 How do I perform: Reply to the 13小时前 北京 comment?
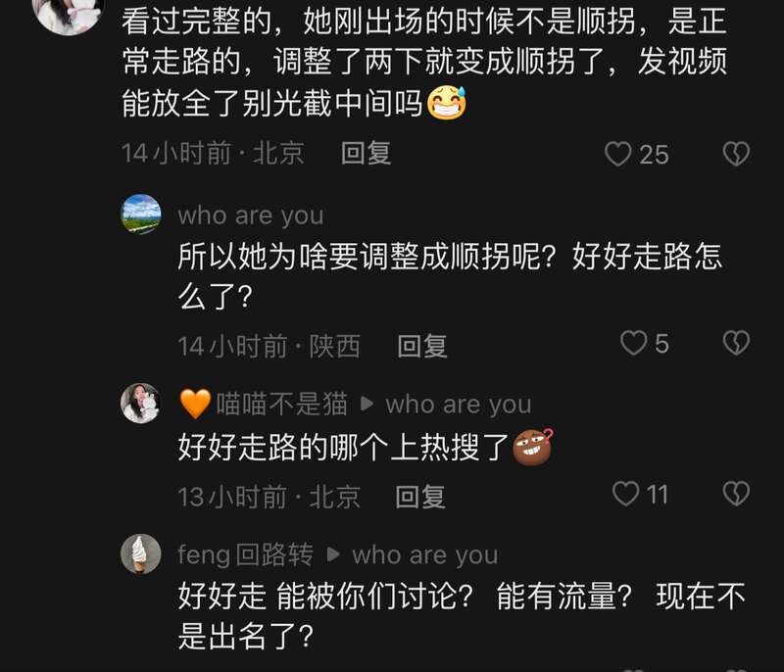(x=420, y=497)
